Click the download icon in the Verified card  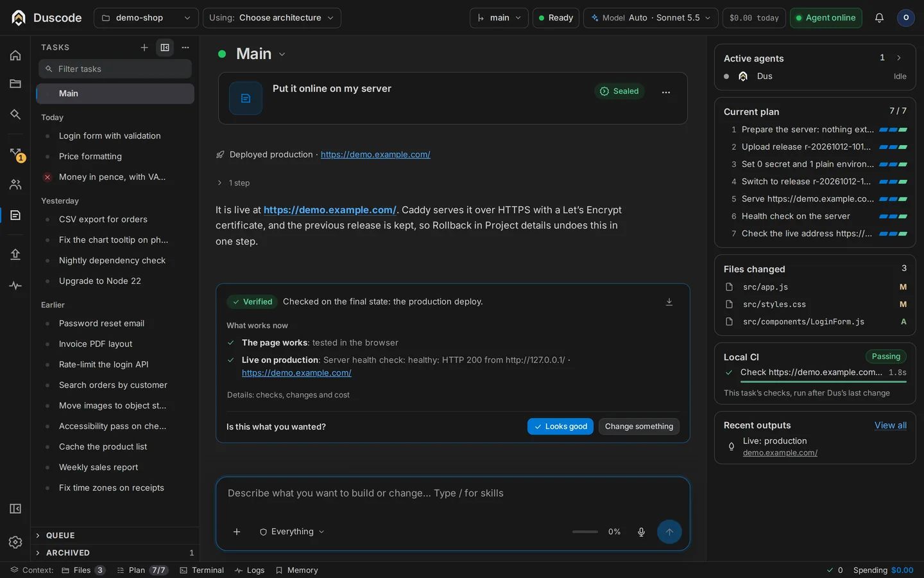click(x=669, y=302)
